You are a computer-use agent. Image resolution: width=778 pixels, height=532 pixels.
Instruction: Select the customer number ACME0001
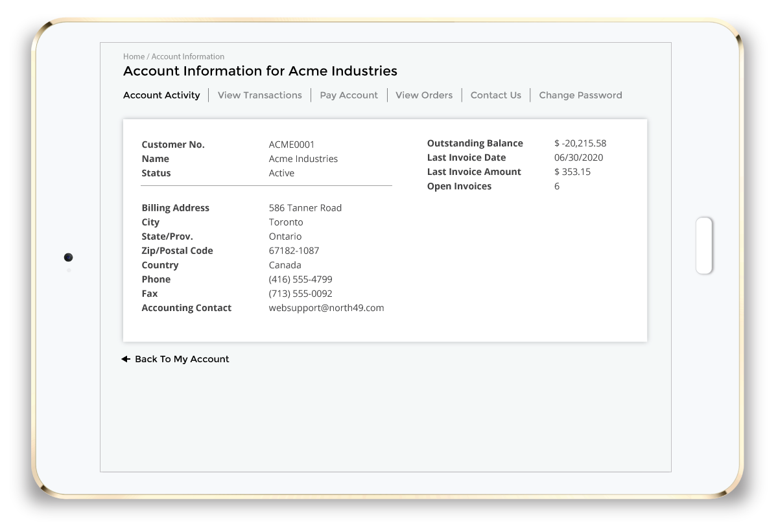click(292, 145)
